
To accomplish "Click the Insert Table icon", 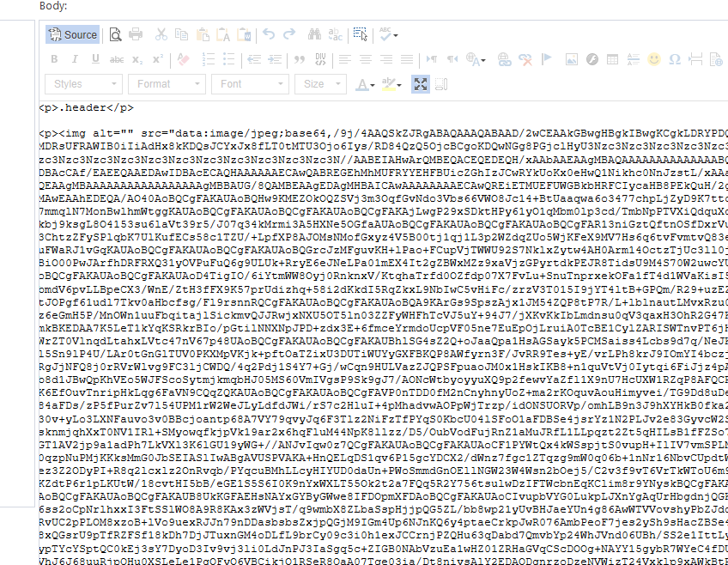I will point(613,59).
